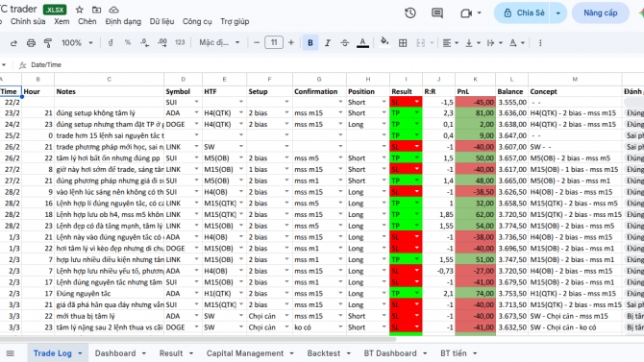Open the zoom level dropdown
The image size is (644, 362).
(x=77, y=42)
